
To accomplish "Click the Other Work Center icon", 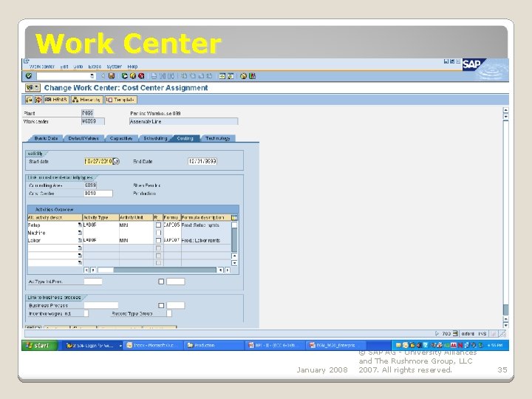I will [x=29, y=100].
